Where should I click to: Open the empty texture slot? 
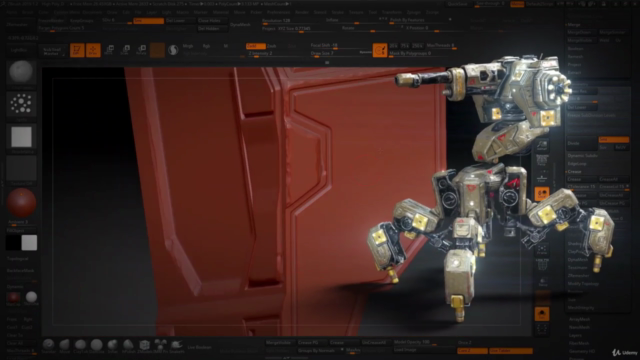[x=21, y=168]
